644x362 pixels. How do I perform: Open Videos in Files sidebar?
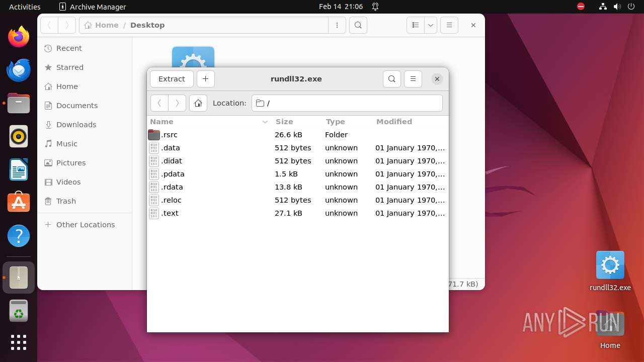(x=85, y=182)
